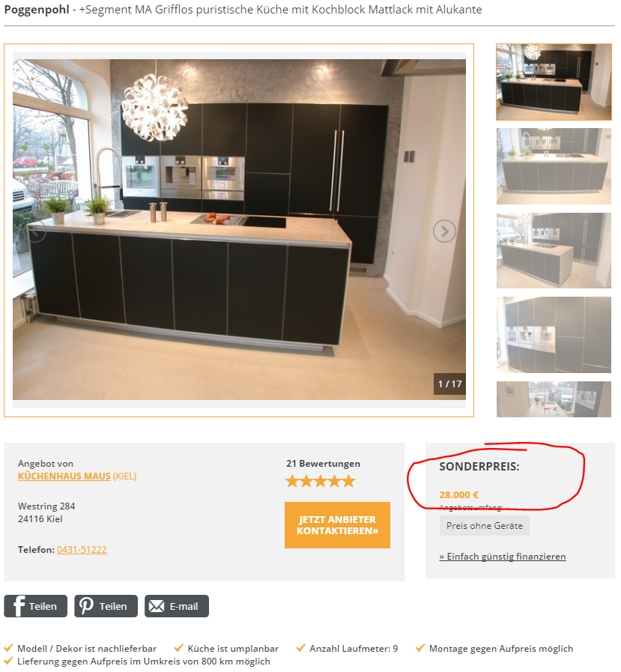
Task: Select the third kitchen thumbnail
Action: [554, 250]
